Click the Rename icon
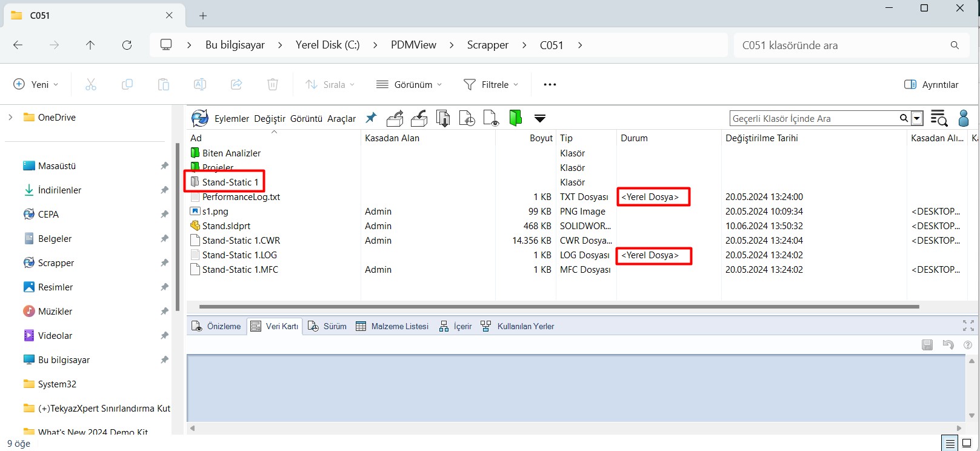This screenshot has height=451, width=980. (200, 84)
